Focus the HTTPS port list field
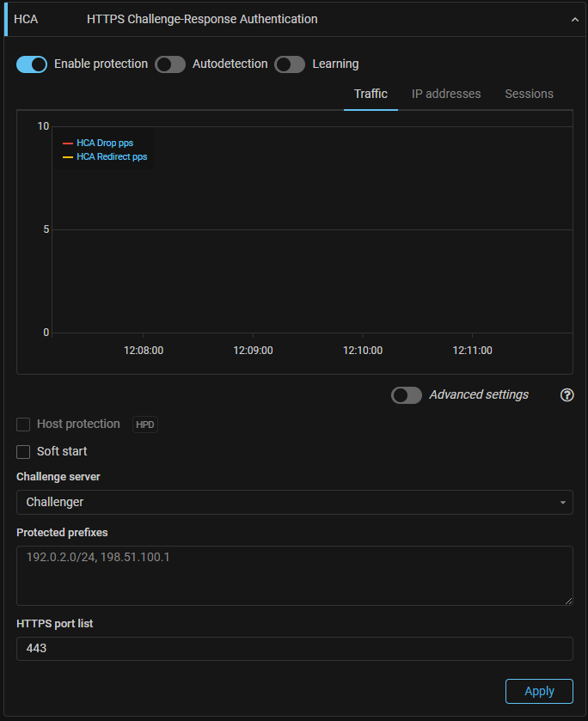This screenshot has height=721, width=588. [x=294, y=649]
